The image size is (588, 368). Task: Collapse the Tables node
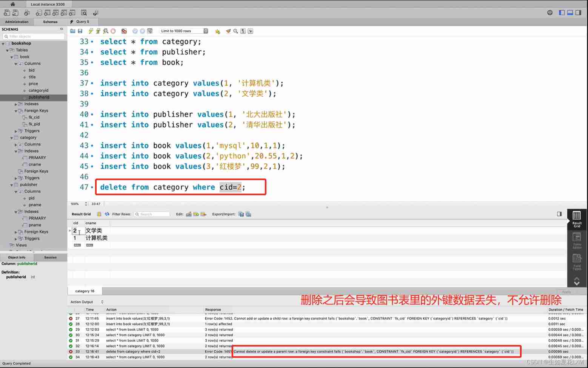click(7, 50)
